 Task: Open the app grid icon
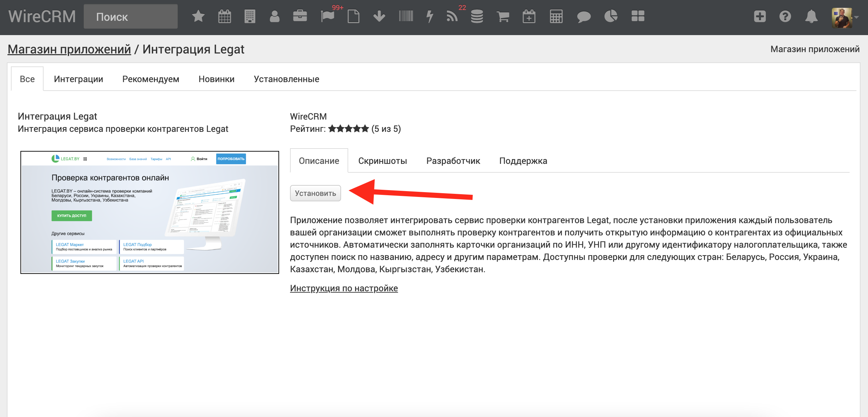coord(638,16)
